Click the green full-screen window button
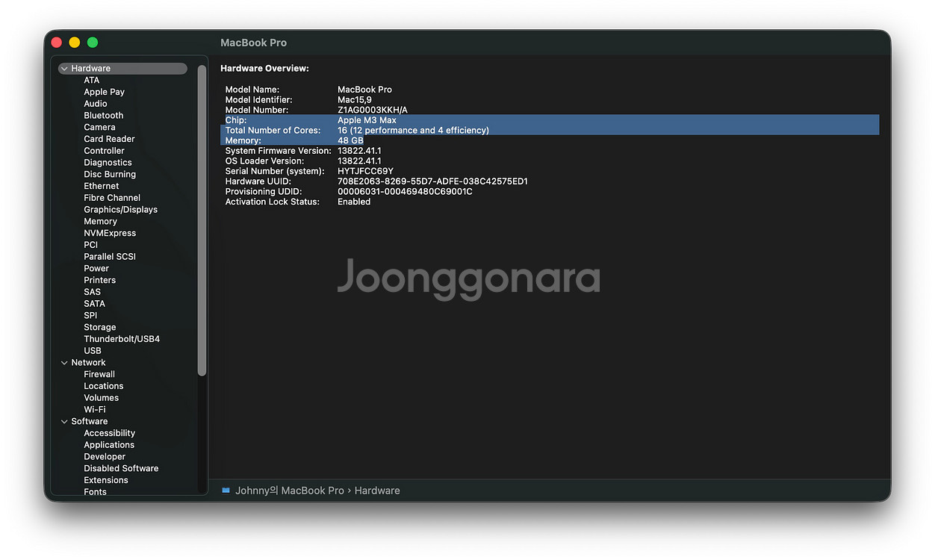The width and height of the screenshot is (935, 560). pyautogui.click(x=93, y=43)
